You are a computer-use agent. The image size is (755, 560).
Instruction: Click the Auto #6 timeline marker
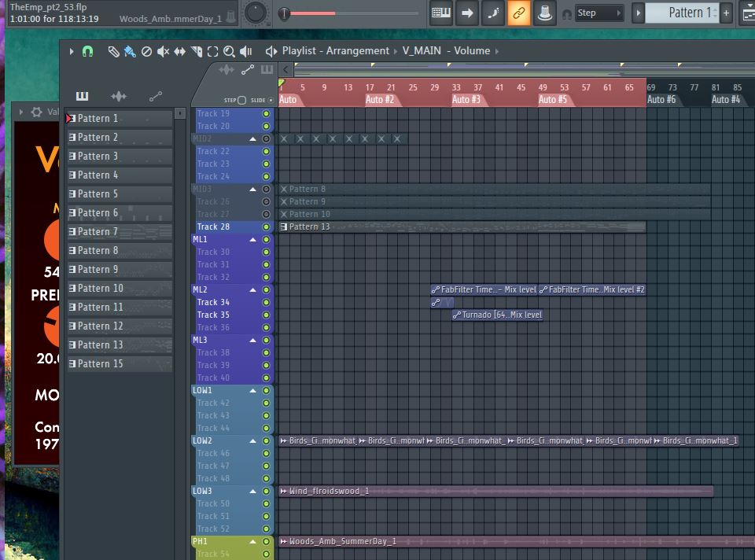(661, 100)
